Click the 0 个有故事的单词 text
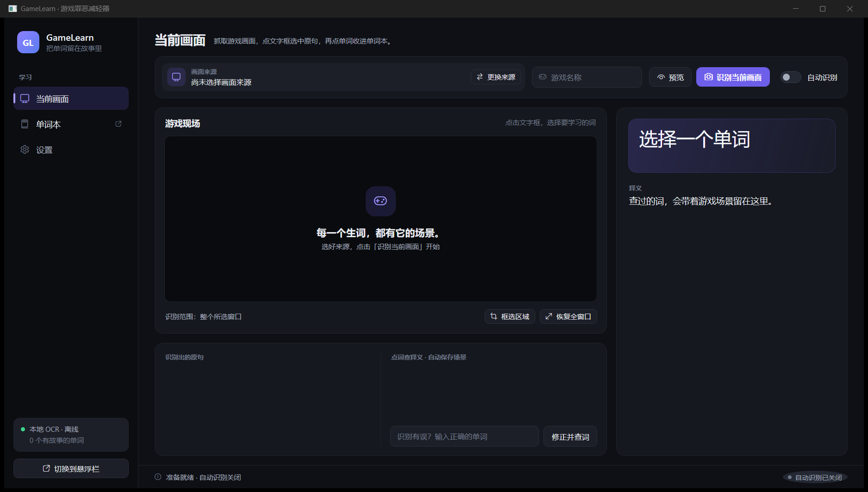868x492 pixels. click(56, 440)
